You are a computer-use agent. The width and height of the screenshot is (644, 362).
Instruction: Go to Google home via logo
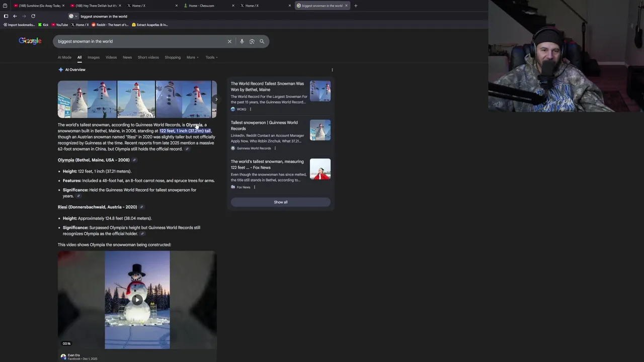click(30, 41)
